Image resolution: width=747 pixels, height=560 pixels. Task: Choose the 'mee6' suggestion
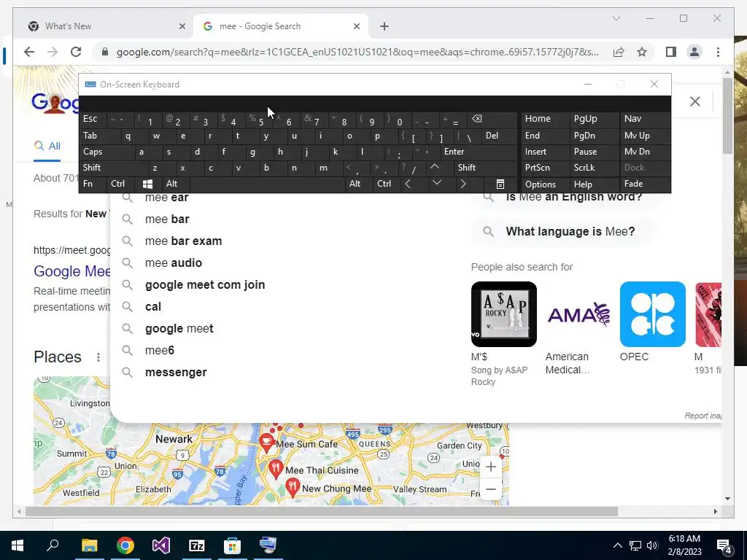pyautogui.click(x=160, y=351)
